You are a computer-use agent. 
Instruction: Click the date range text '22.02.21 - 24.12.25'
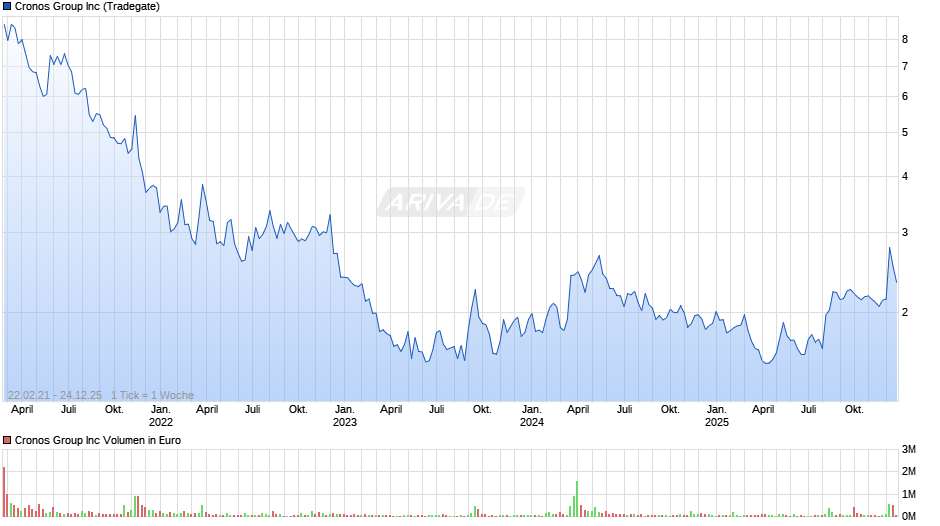(55, 395)
